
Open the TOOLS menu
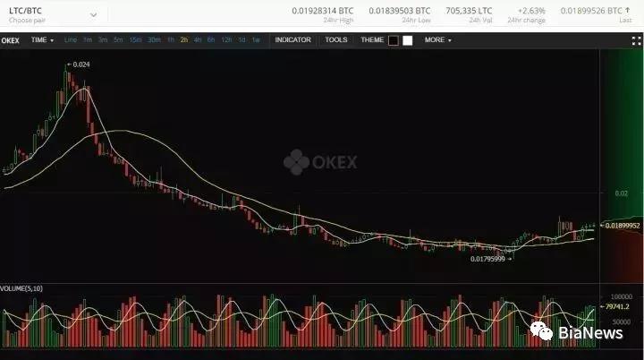click(336, 40)
